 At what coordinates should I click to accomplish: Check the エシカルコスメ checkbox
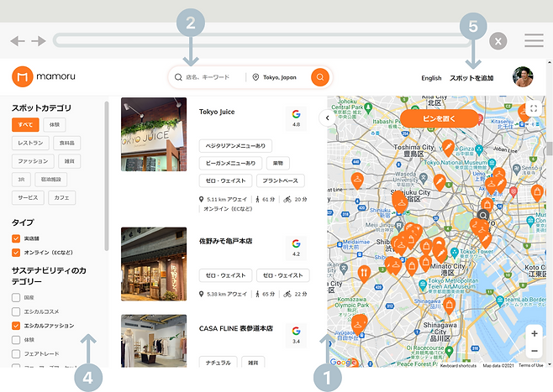[16, 311]
